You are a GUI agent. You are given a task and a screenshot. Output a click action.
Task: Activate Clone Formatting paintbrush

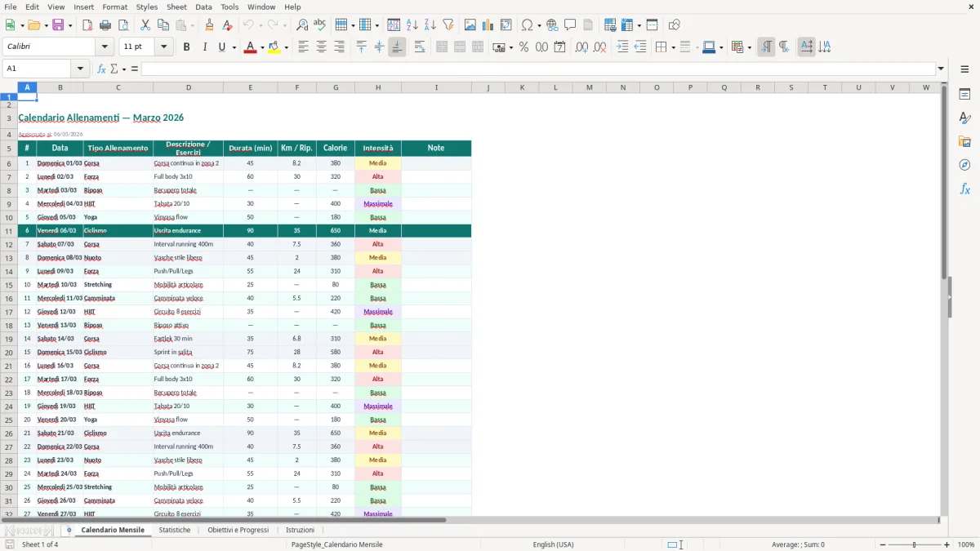210,25
